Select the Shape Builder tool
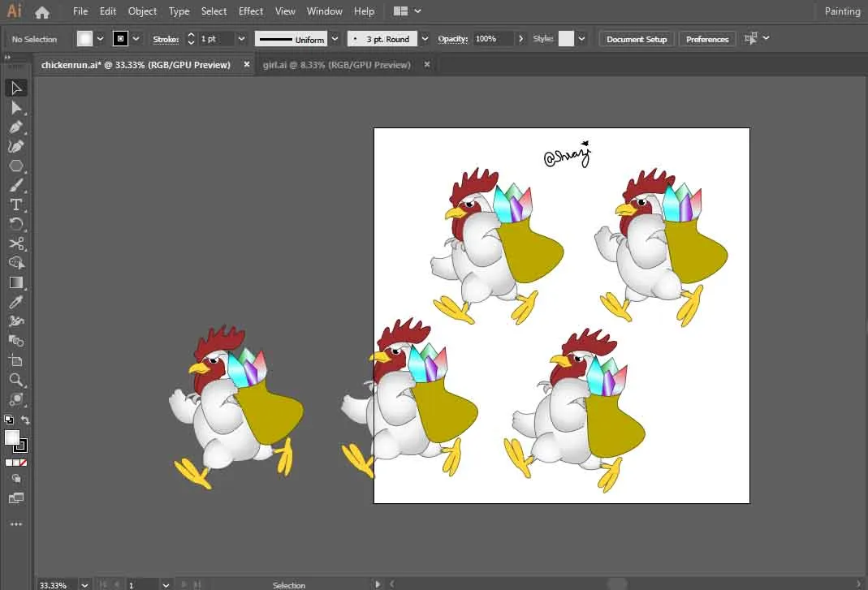Screen dimensions: 868x590 16,263
